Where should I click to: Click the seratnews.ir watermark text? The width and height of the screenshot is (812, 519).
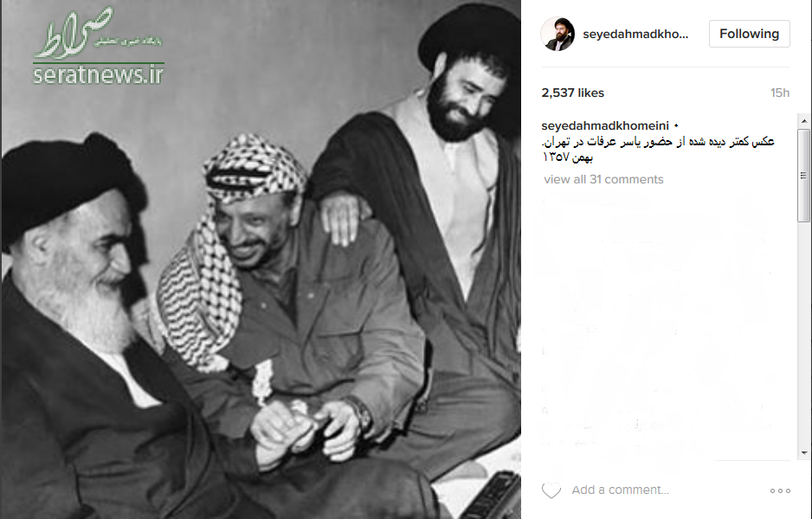tap(99, 75)
